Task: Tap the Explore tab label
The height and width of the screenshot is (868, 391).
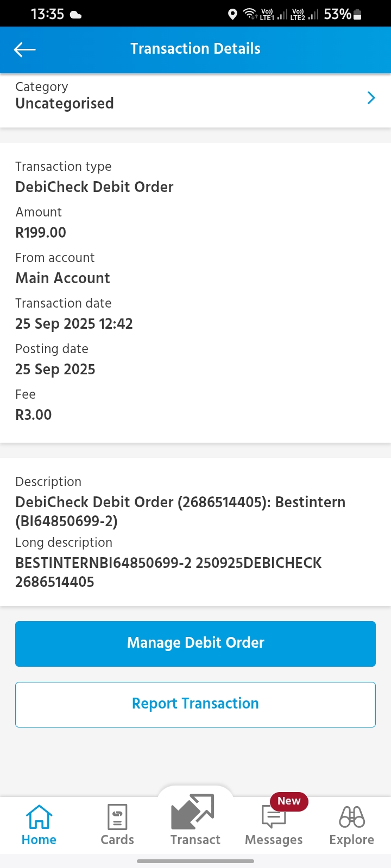Action: click(352, 840)
